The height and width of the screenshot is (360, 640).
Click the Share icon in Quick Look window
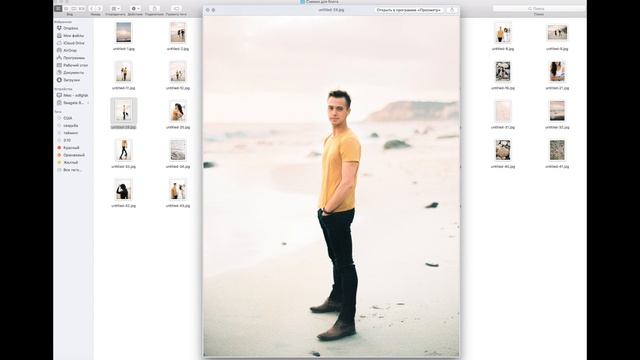pyautogui.click(x=451, y=10)
